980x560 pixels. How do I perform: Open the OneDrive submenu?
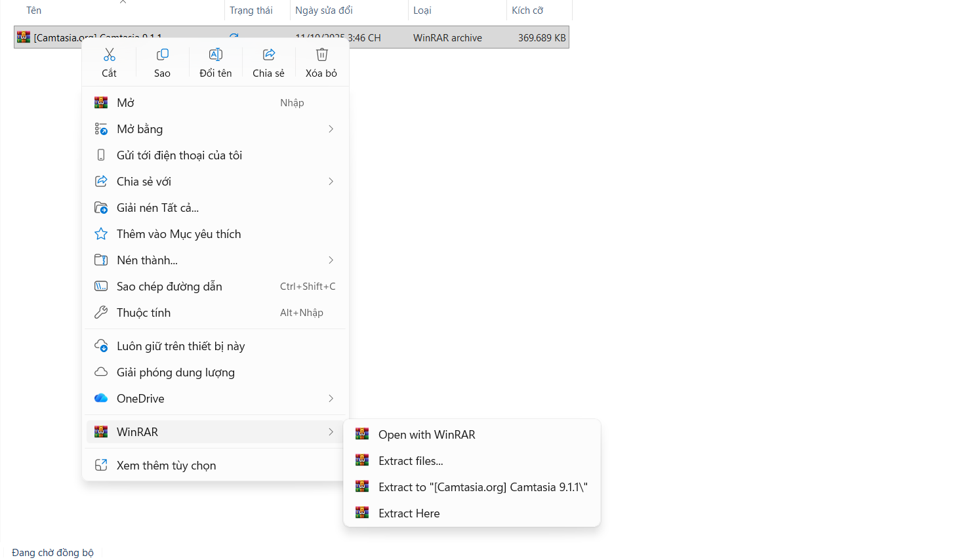click(x=331, y=399)
